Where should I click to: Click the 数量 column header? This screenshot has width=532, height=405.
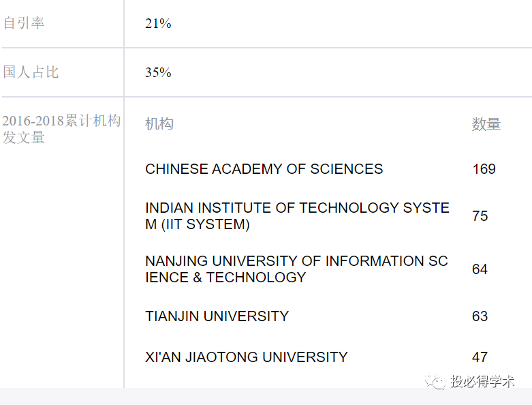tap(486, 124)
